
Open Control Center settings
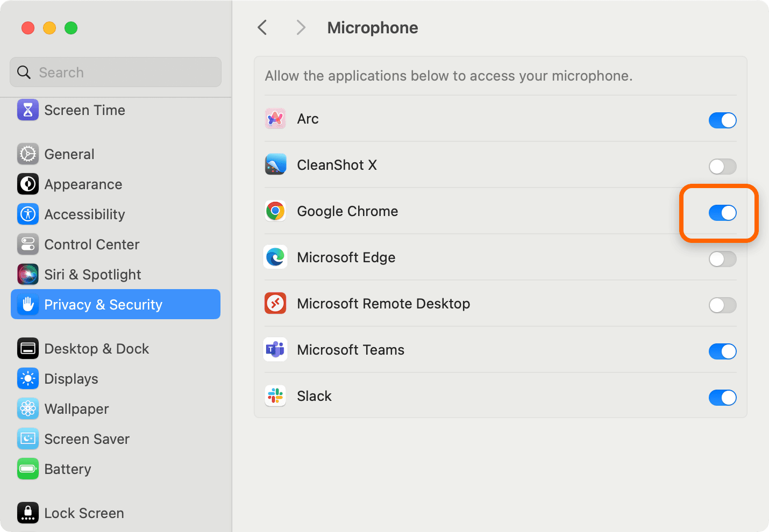click(x=116, y=245)
